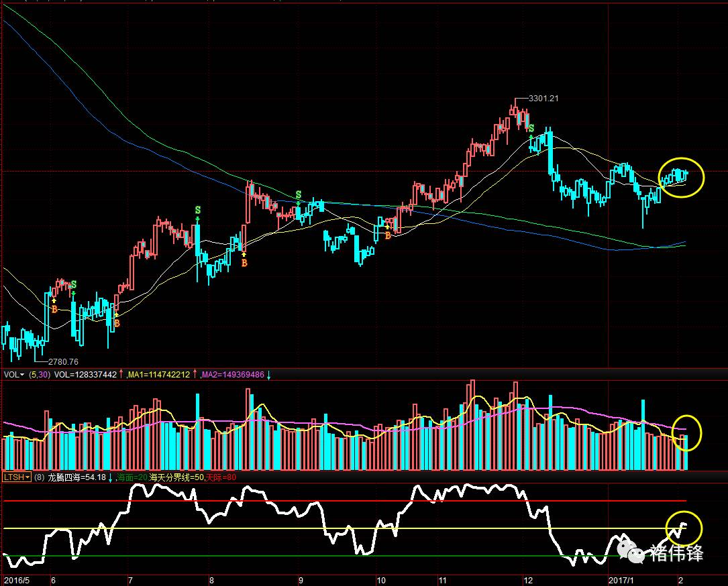The image size is (728, 586).
Task: Click the MA1=114742212 value
Action: coord(159,374)
